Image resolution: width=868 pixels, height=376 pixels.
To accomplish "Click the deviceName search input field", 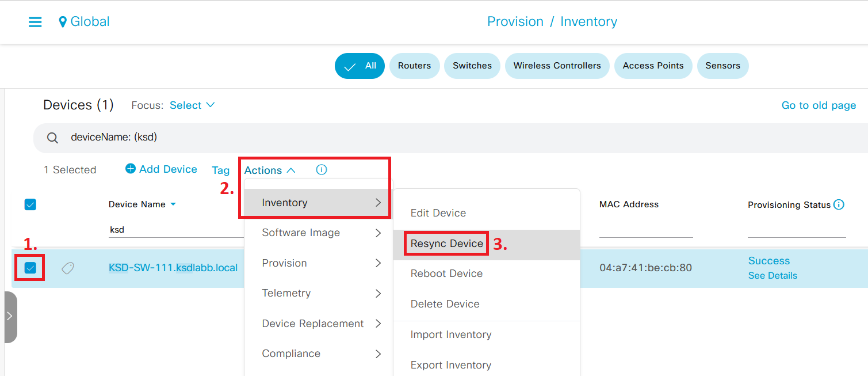I will 173,137.
